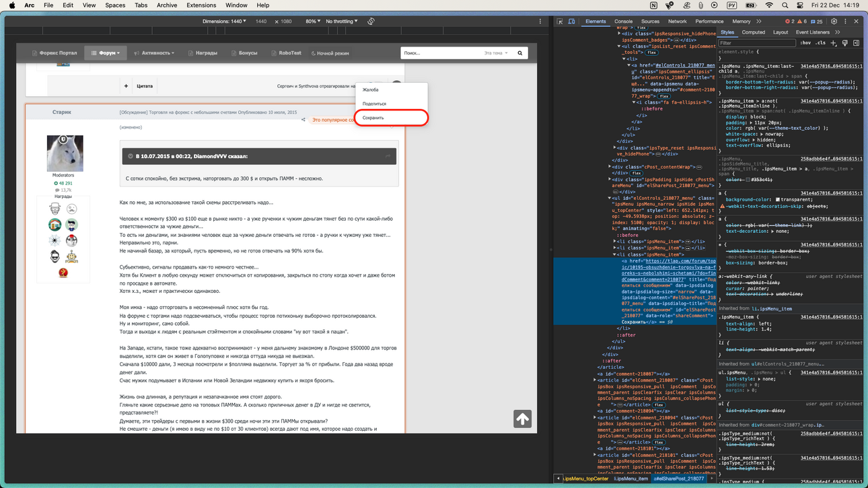This screenshot has width=868, height=488.
Task: Activate the DevTools element inspector picker icon
Action: tap(560, 22)
